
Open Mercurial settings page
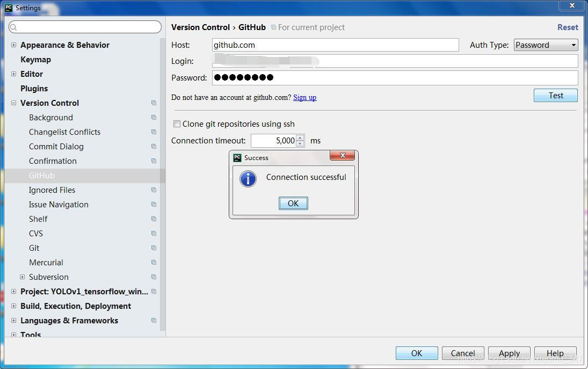[46, 263]
